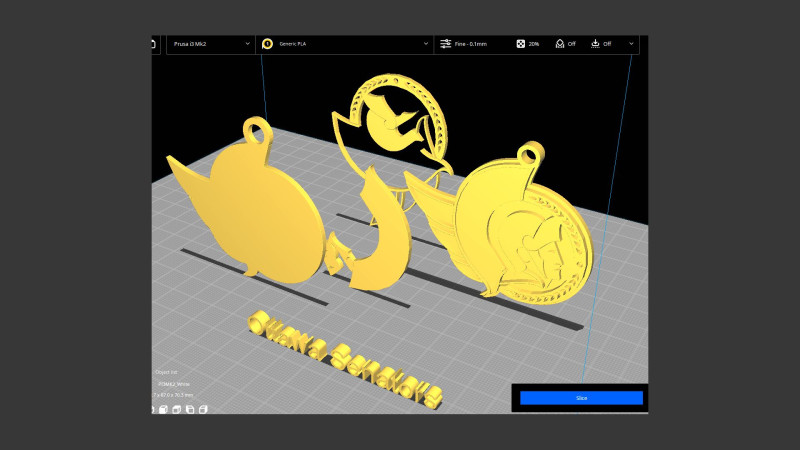Toggle the support Off setting
Image resolution: width=800 pixels, height=450 pixels.
559,44
